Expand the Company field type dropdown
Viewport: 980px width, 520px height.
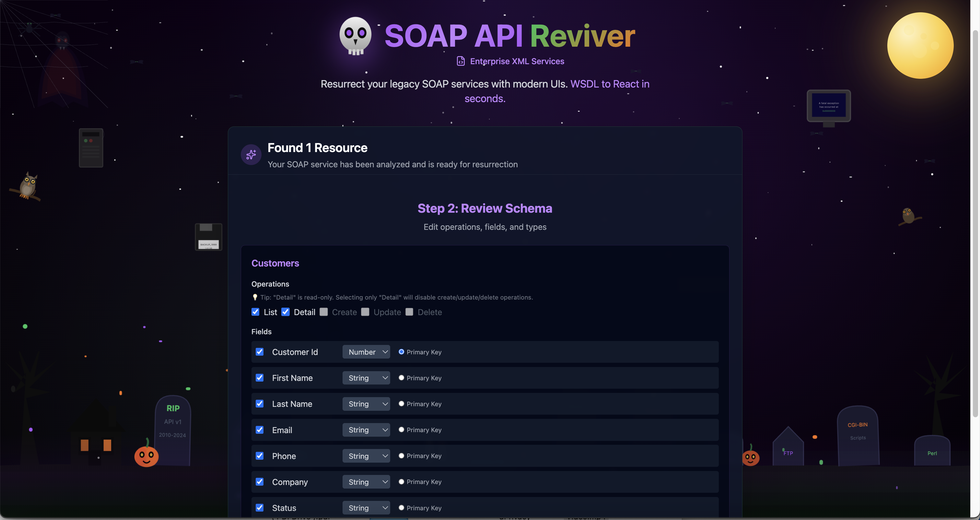coord(366,481)
